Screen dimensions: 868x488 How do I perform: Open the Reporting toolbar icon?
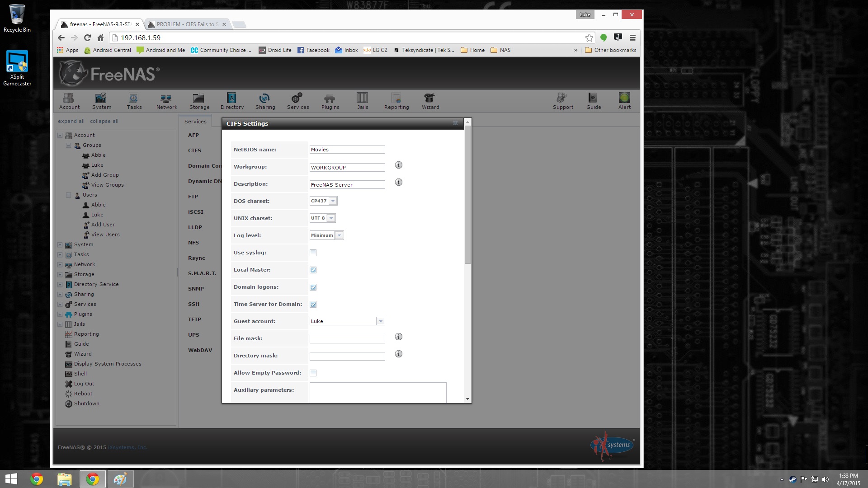point(396,101)
